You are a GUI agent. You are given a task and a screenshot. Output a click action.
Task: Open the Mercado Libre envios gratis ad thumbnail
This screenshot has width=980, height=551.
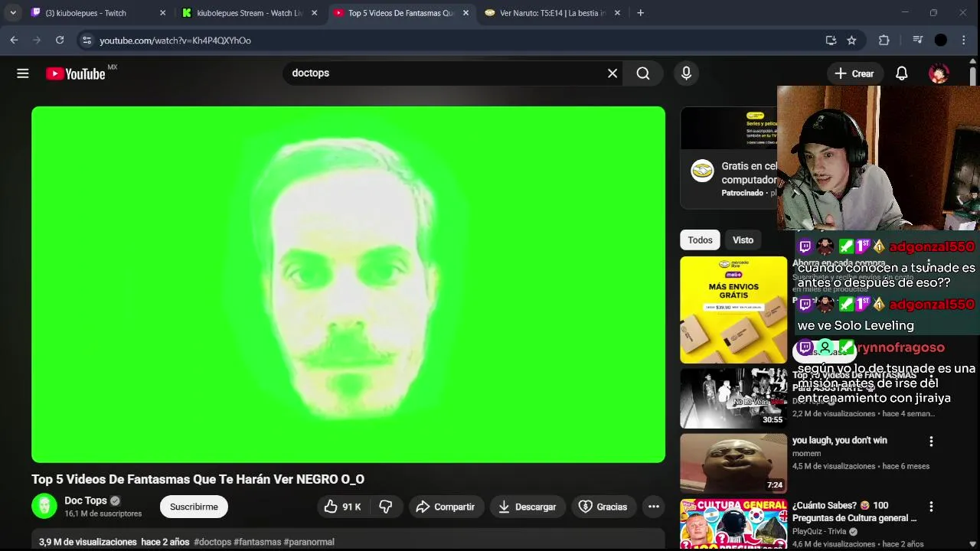coord(733,310)
